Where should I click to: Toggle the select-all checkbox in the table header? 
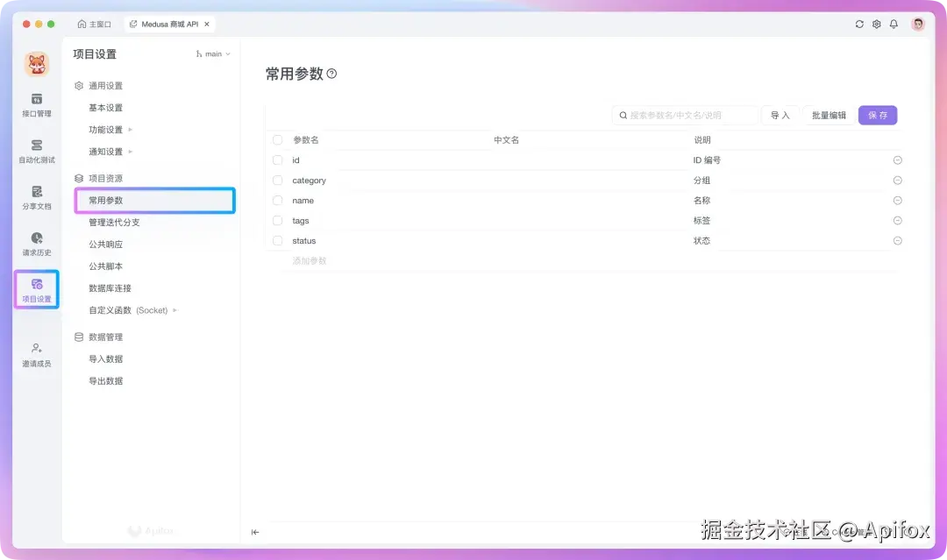point(278,139)
